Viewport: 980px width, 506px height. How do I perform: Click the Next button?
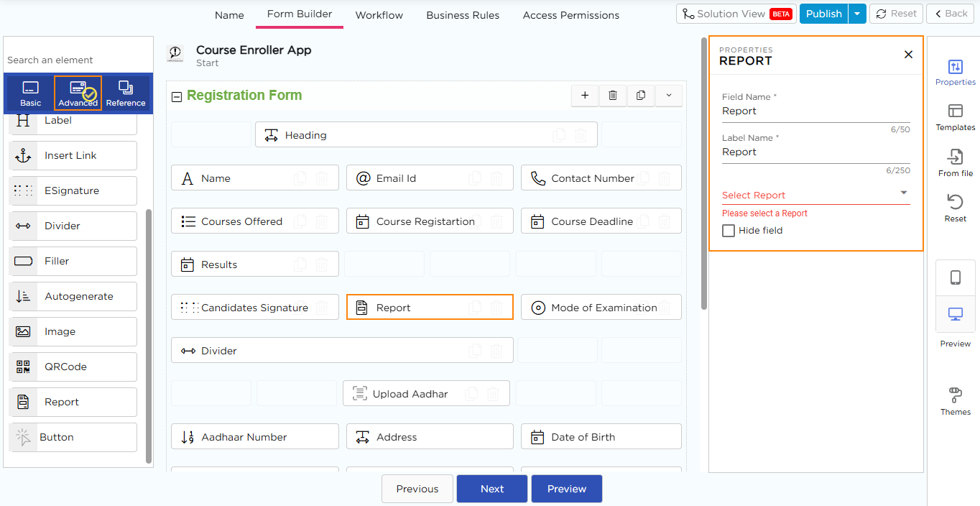coord(492,489)
